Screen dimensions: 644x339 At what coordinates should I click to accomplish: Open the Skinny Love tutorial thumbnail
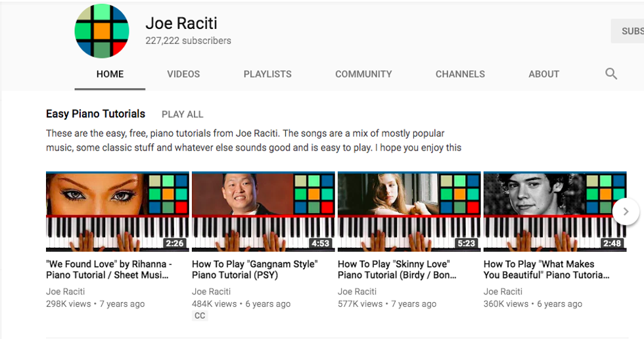point(409,212)
